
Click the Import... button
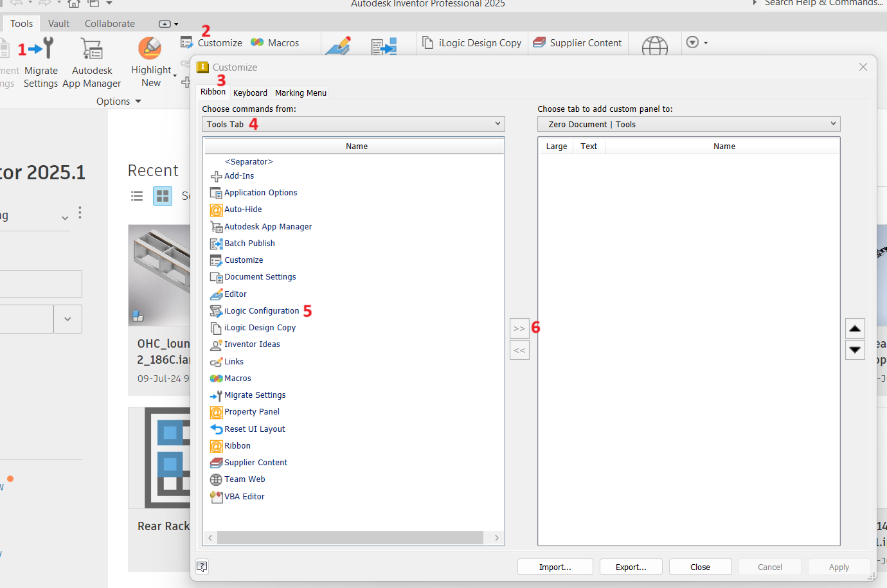pyautogui.click(x=555, y=567)
